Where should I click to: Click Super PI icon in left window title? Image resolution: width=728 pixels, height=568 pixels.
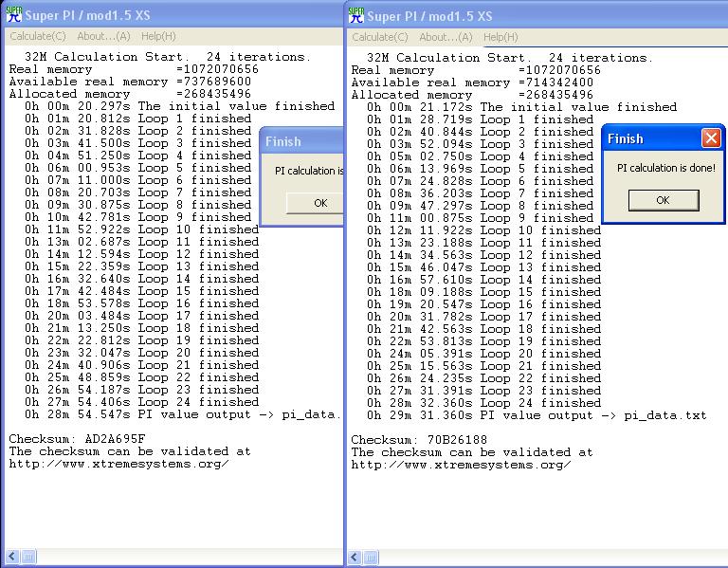pyautogui.click(x=14, y=15)
